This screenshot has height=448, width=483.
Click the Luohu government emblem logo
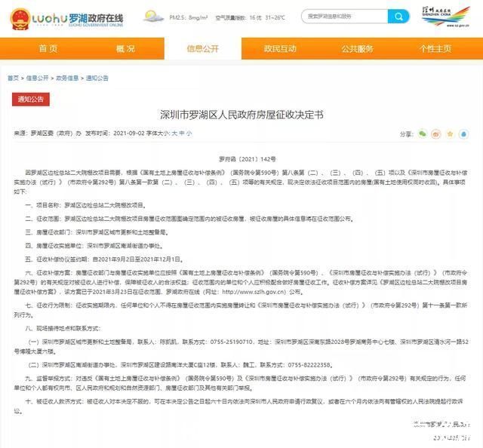[20, 19]
